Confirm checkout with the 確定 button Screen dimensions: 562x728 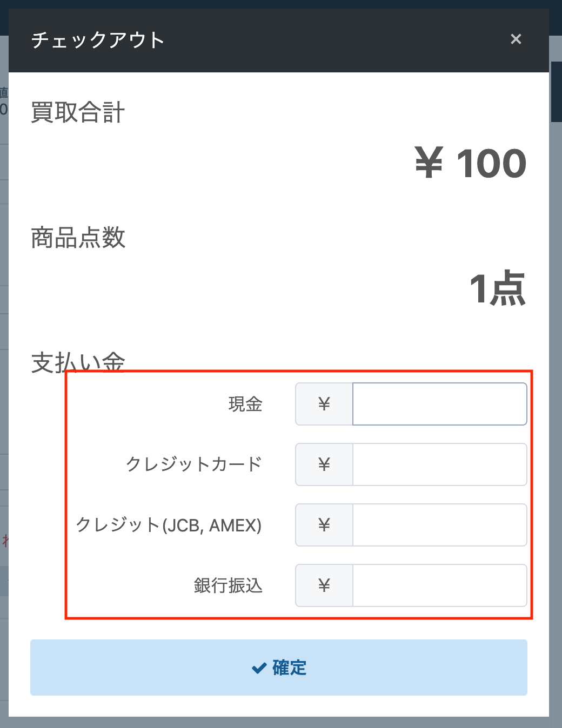(279, 668)
